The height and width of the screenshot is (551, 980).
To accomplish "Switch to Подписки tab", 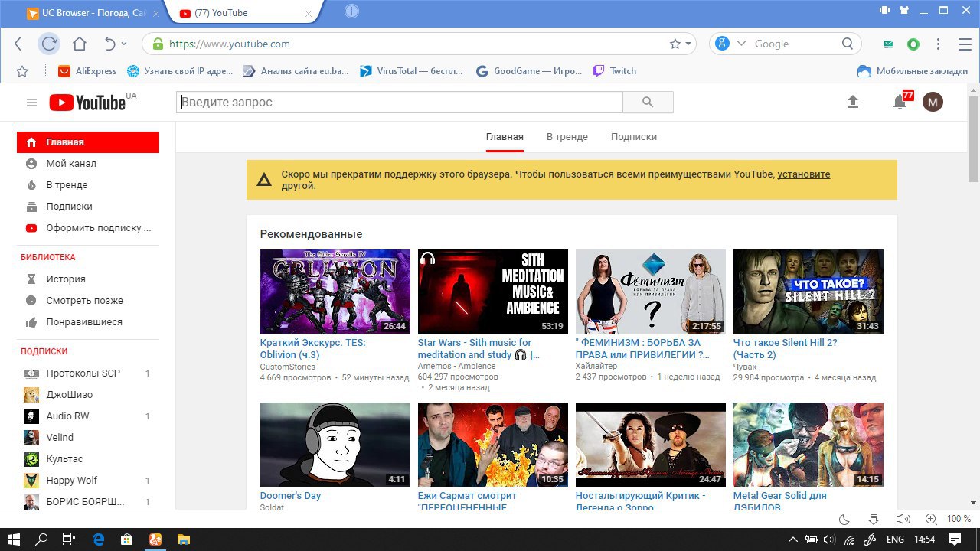I will coord(634,137).
